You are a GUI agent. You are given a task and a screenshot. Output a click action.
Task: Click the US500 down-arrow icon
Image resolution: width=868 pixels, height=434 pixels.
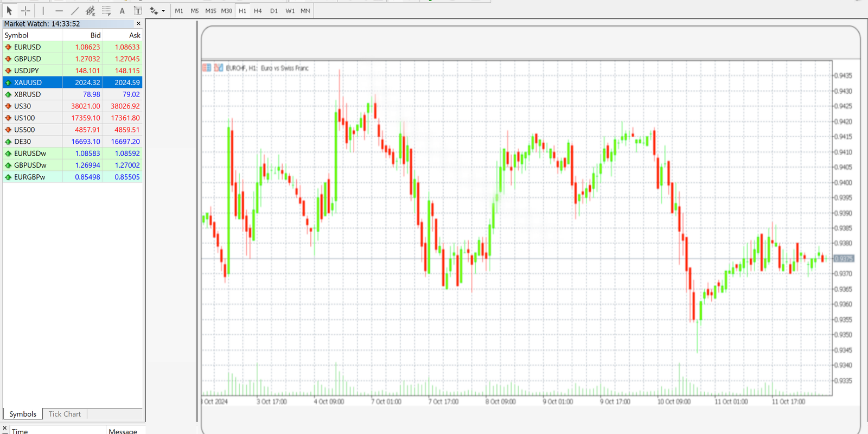(8, 130)
